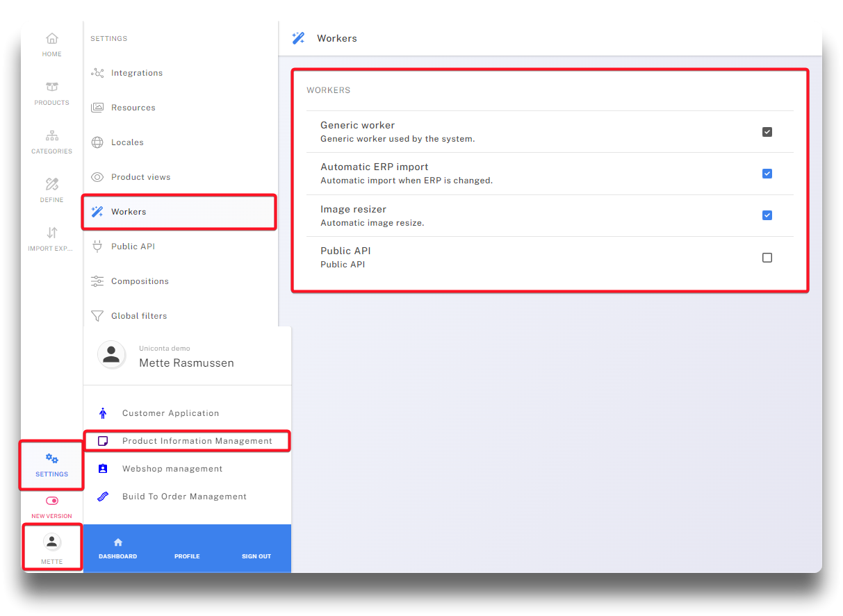Switch to Webshop management application
The width and height of the screenshot is (843, 616).
172,469
